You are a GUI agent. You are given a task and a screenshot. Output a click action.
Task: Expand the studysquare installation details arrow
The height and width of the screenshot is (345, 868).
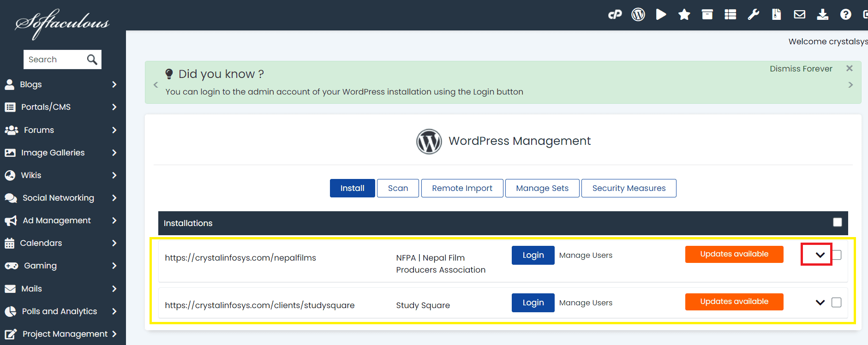click(820, 303)
